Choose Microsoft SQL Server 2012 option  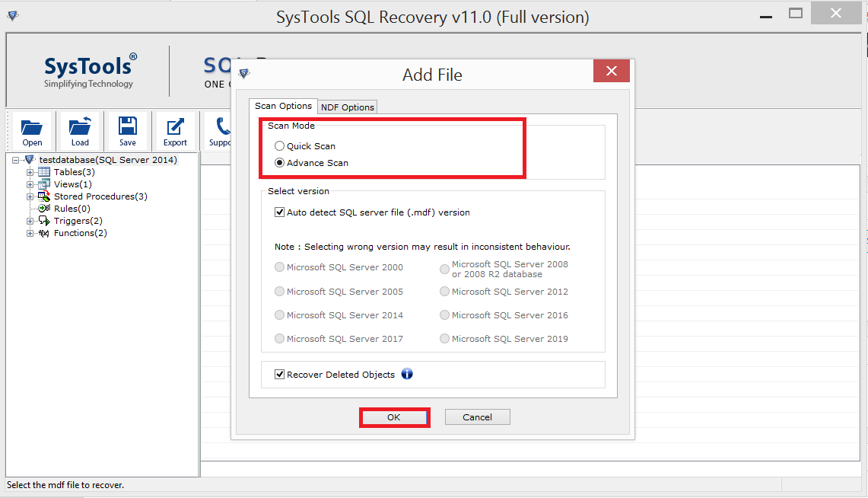tap(444, 292)
